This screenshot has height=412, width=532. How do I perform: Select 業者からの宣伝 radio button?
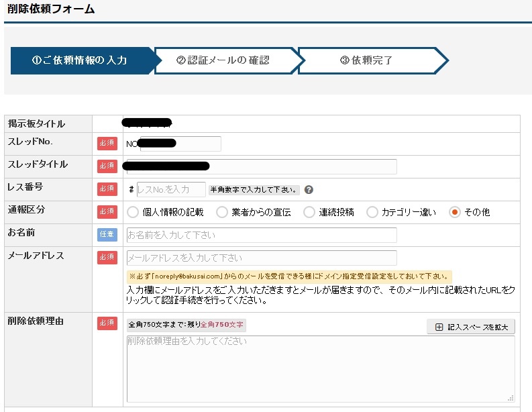pos(222,213)
